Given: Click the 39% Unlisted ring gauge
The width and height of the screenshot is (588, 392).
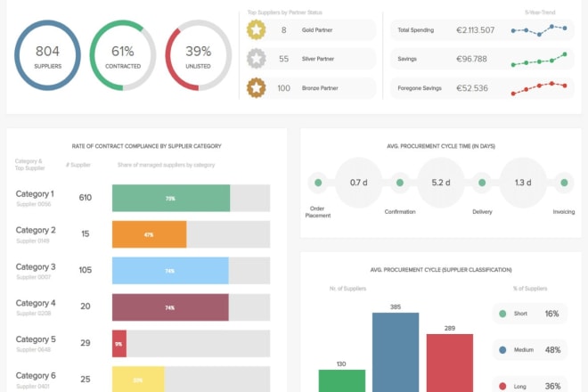Looking at the screenshot, I should point(199,55).
